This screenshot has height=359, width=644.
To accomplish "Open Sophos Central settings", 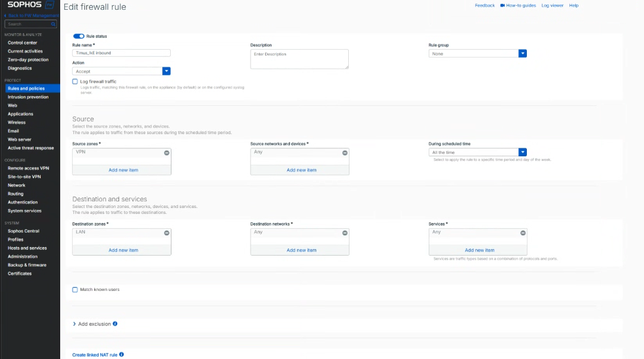I will pyautogui.click(x=24, y=231).
